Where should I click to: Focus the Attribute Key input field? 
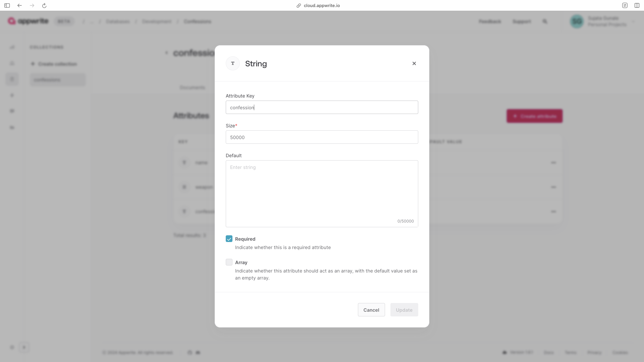click(322, 107)
